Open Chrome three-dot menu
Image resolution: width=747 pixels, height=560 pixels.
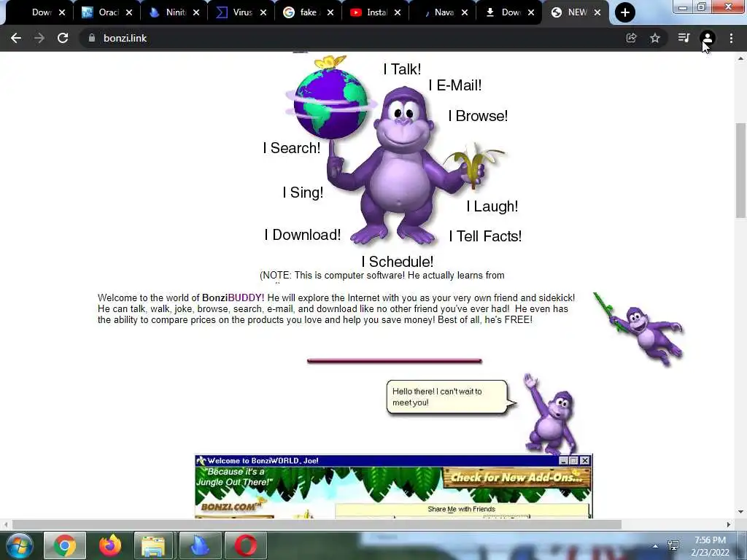click(x=731, y=38)
